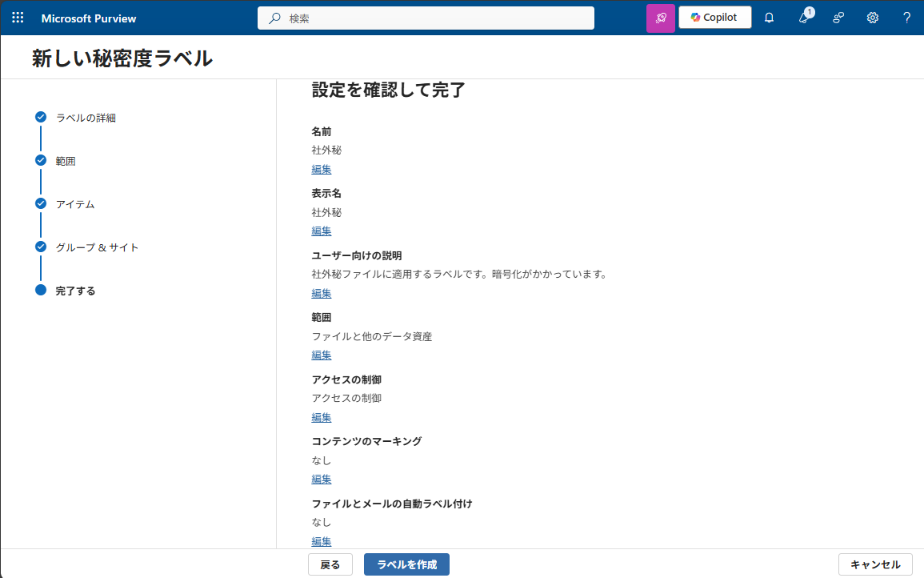Screen dimensions: 924x578
Task: Edit the アクセスの制御 setting
Action: [321, 417]
